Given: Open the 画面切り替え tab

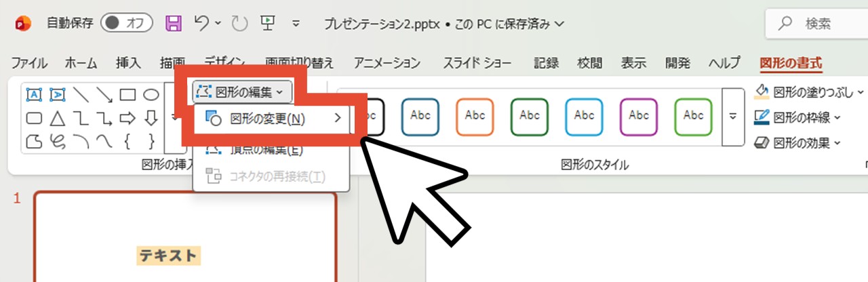Looking at the screenshot, I should point(300,64).
